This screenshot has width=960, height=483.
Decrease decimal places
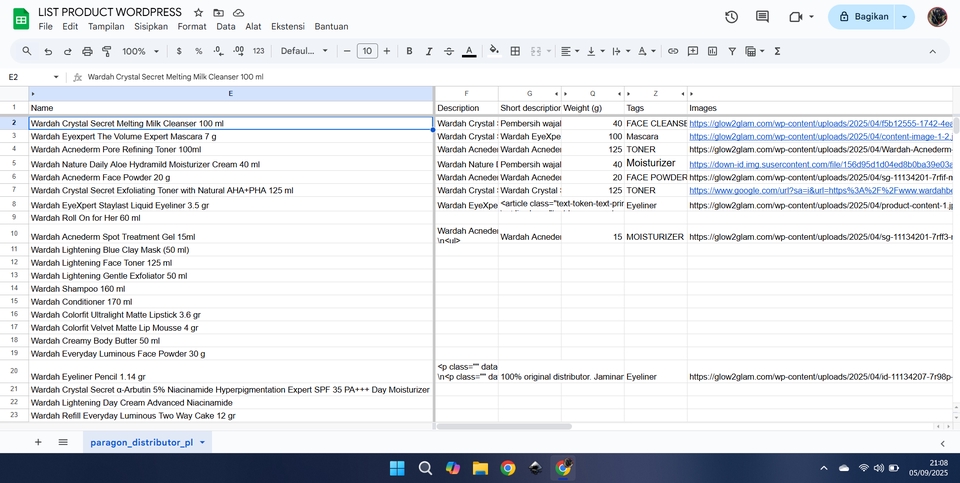pyautogui.click(x=219, y=51)
